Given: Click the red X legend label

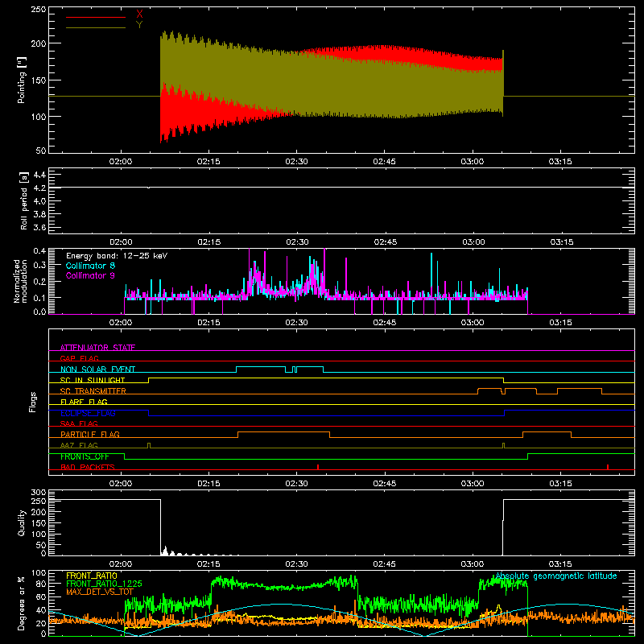Looking at the screenshot, I should pos(139,14).
